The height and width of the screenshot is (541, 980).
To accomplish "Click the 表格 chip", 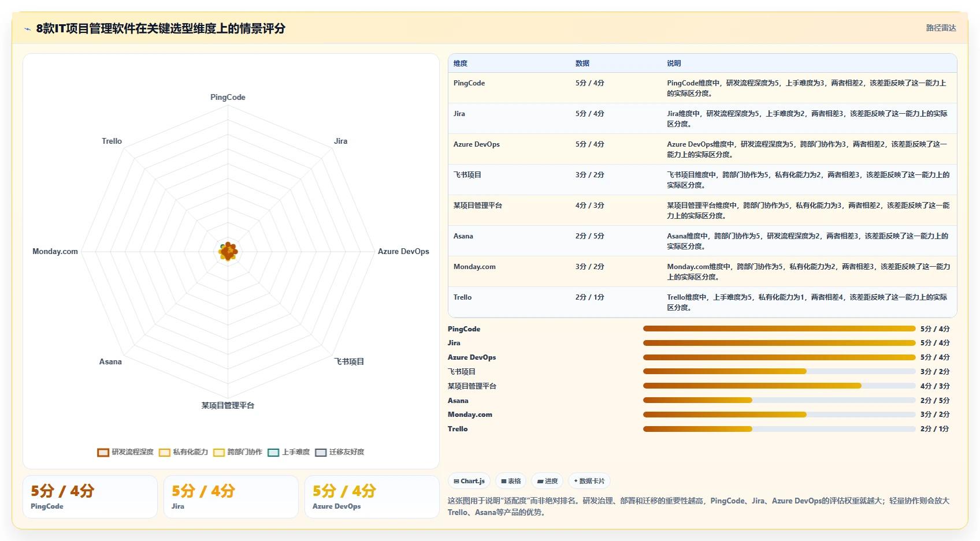I will 511,481.
